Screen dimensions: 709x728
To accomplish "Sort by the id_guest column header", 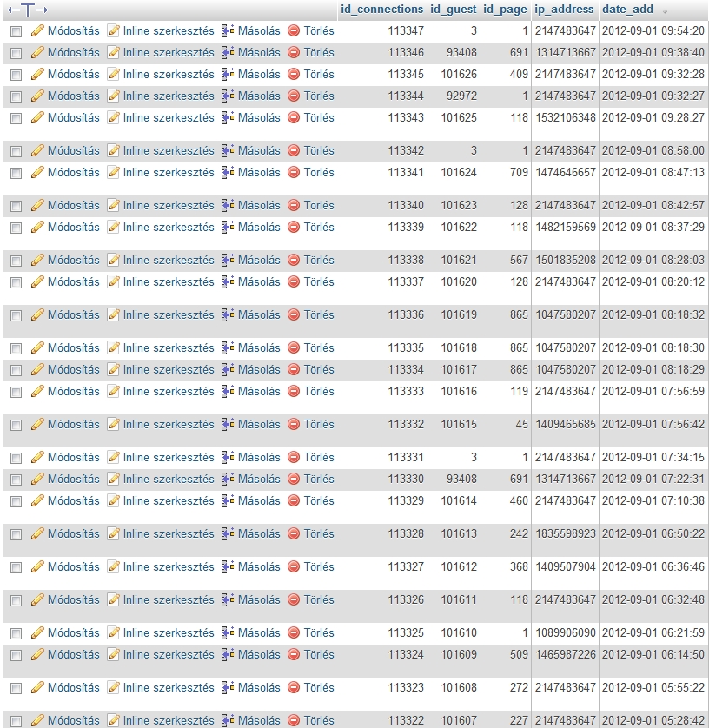I will tap(454, 10).
